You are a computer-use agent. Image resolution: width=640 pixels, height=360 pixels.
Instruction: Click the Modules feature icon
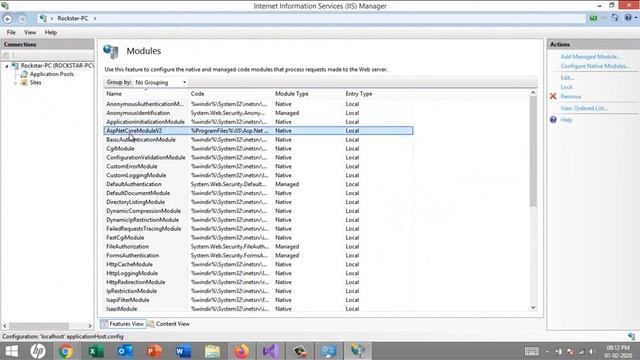[111, 51]
